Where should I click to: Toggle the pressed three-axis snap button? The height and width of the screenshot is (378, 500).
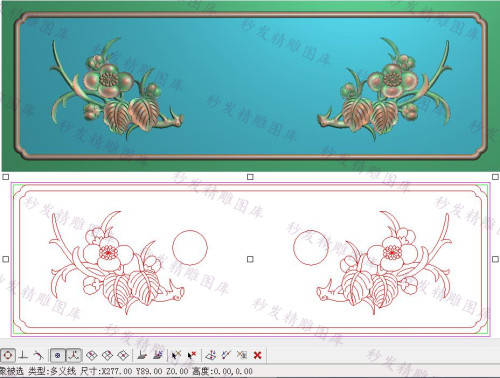(x=74, y=355)
